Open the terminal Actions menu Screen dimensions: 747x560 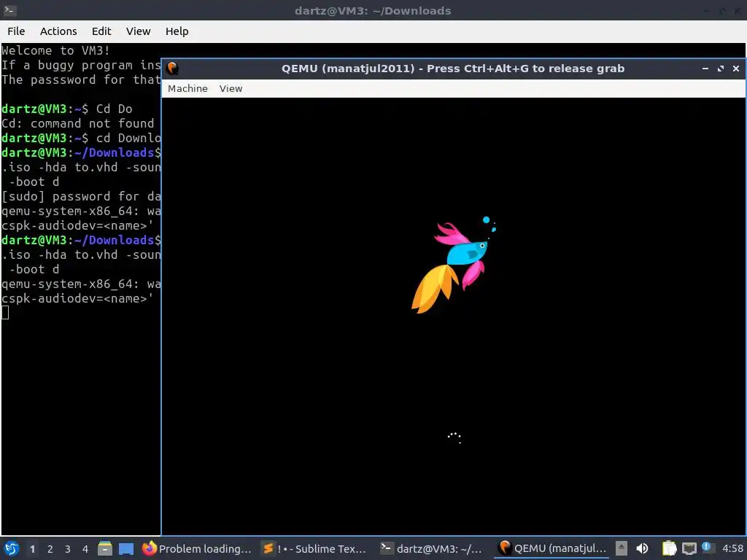pos(58,31)
